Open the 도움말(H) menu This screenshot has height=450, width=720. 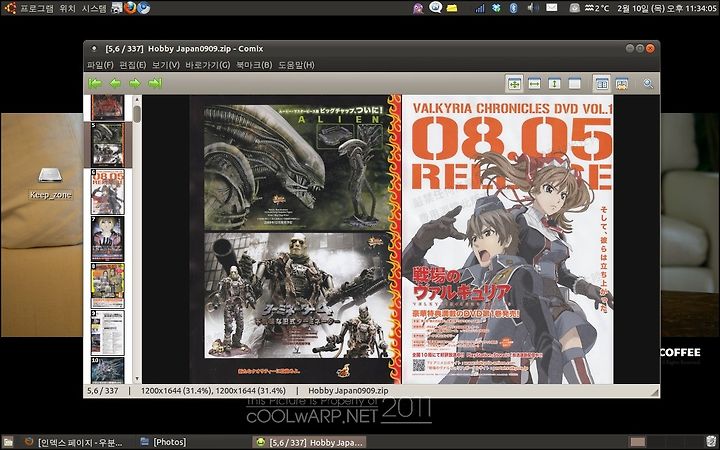[296, 65]
